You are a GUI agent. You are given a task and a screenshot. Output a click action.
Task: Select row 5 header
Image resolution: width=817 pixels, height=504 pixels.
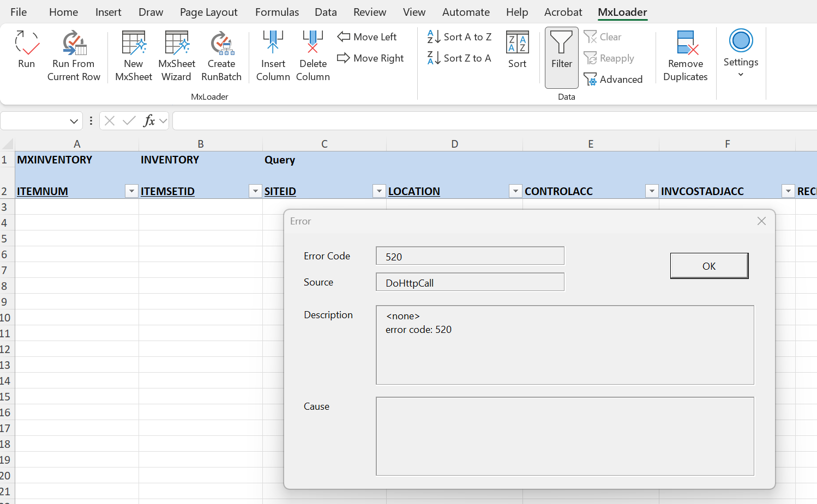click(7, 239)
